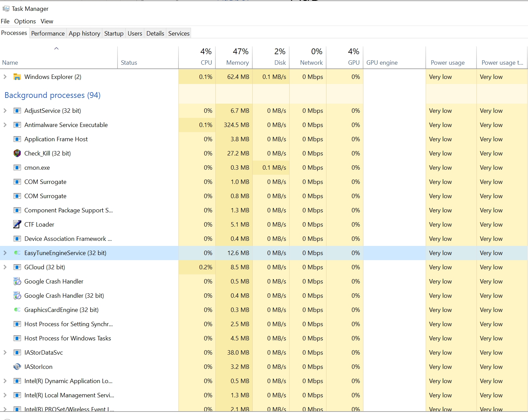Open the View menu

click(x=47, y=21)
